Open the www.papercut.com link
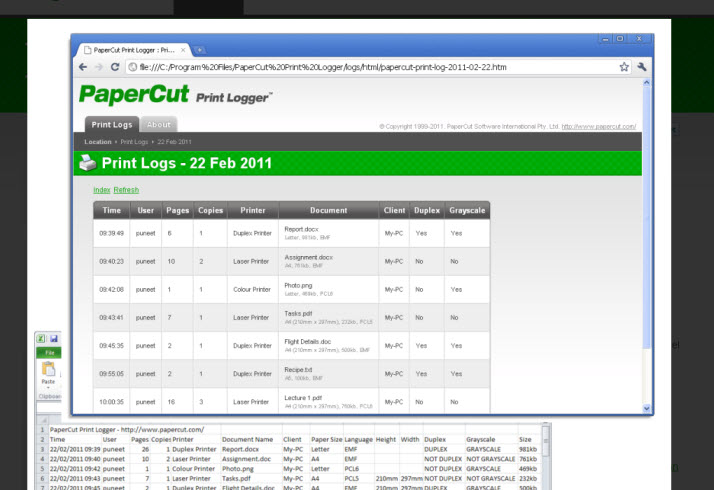This screenshot has height=490, width=714. tap(599, 127)
